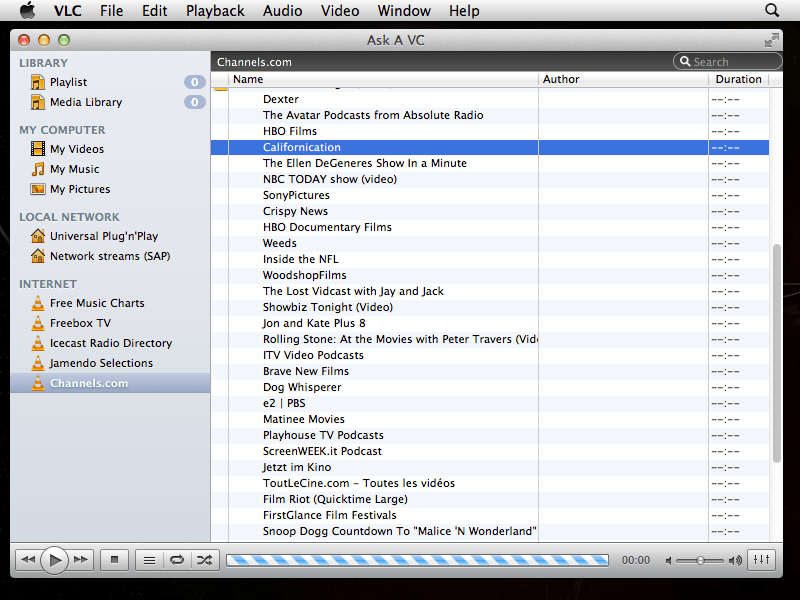Adjust the volume slider knob
This screenshot has width=800, height=600.
[x=701, y=561]
